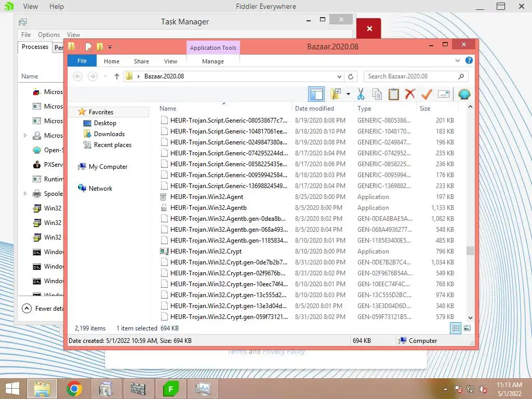Sort by the Date modified column header
The image size is (532, 399).
point(323,108)
